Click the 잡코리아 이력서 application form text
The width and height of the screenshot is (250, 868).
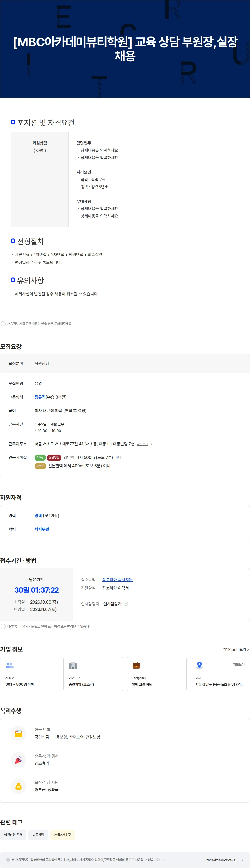click(116, 588)
